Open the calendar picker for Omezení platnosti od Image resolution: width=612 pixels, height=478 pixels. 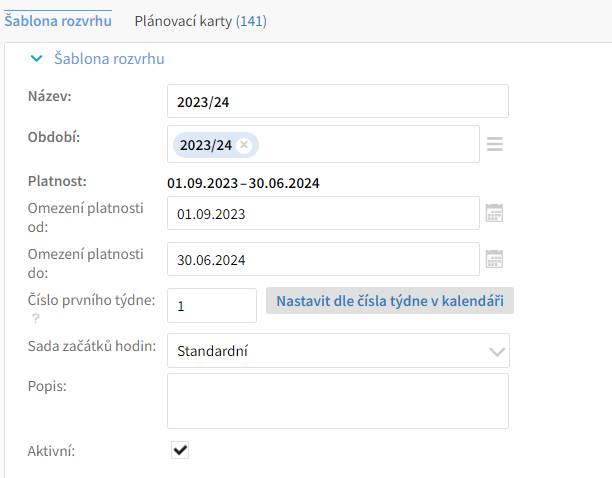494,213
